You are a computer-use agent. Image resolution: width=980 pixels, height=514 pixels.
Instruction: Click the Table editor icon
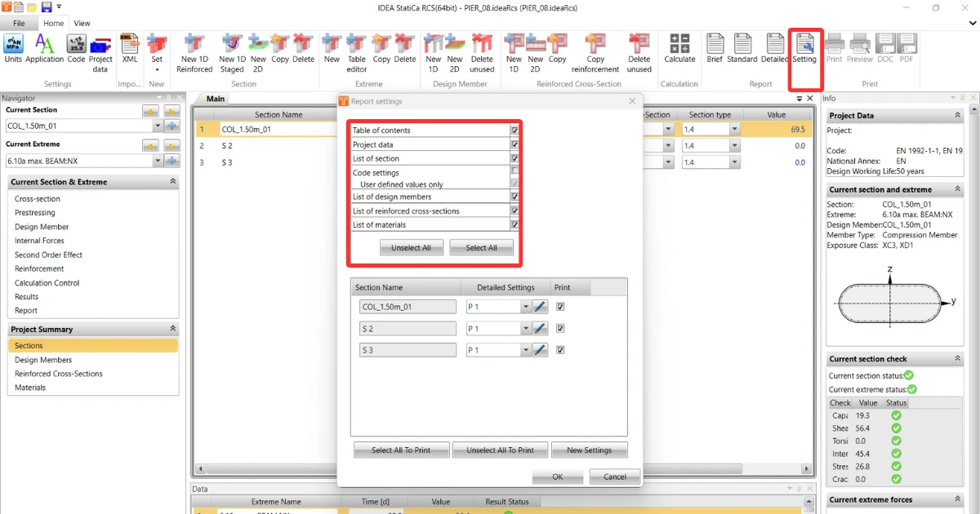click(357, 53)
